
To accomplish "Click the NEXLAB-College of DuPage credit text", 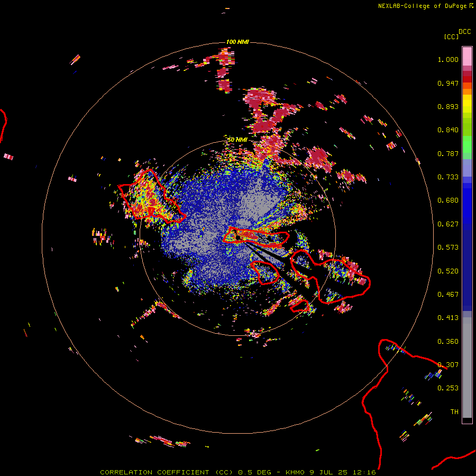I will tap(422, 6).
